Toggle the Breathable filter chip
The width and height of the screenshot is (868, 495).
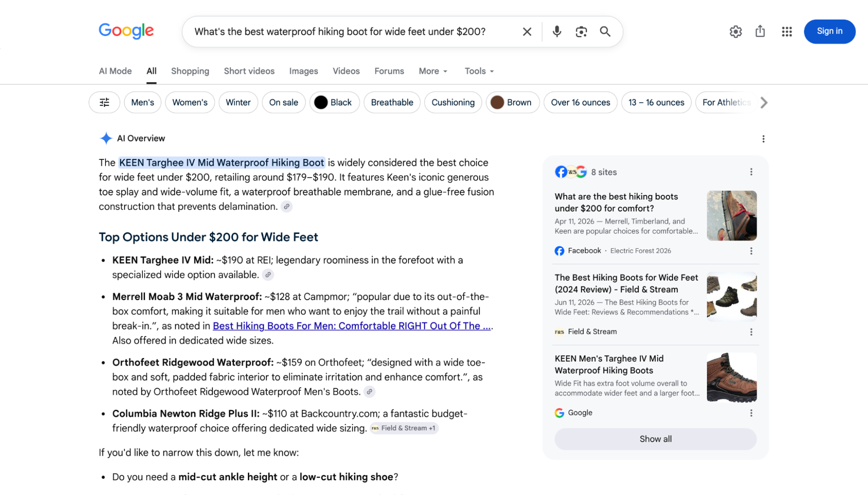392,102
